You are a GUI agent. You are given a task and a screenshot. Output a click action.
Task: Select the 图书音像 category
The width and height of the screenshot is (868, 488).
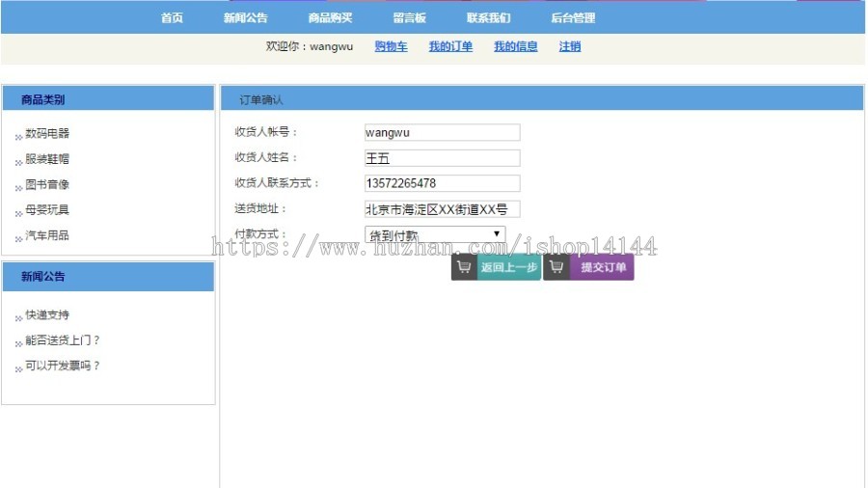click(47, 184)
